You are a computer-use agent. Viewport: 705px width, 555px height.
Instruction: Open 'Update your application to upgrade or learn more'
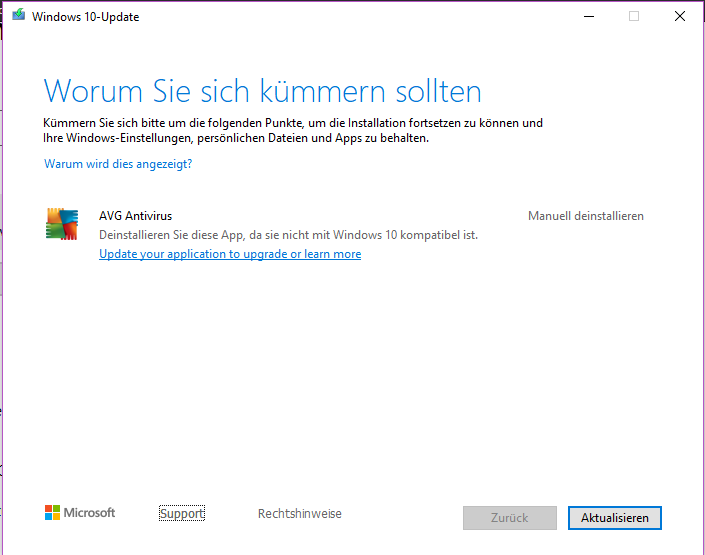230,254
